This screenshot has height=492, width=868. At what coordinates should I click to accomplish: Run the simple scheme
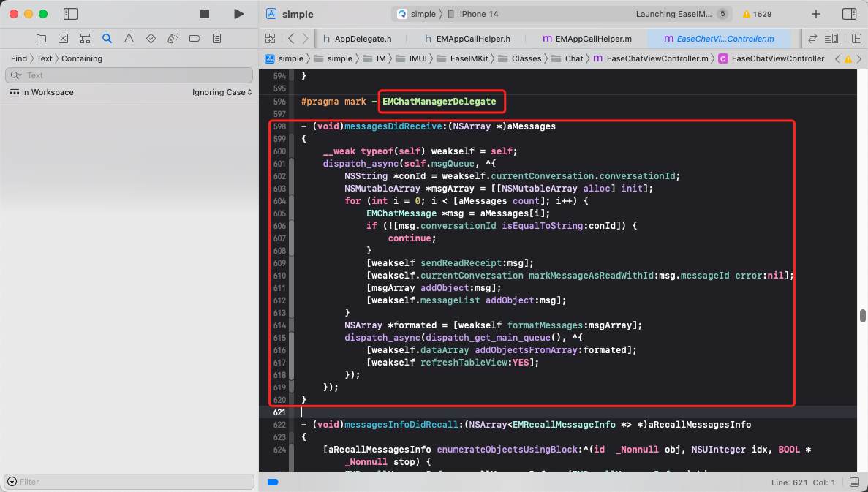tap(238, 14)
